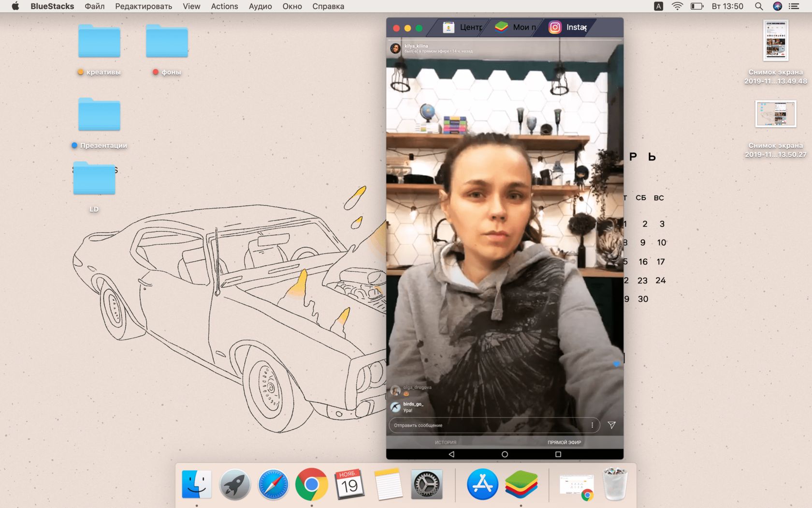812x508 pixels.
Task: Launch Chrome from the Dock
Action: 311,484
